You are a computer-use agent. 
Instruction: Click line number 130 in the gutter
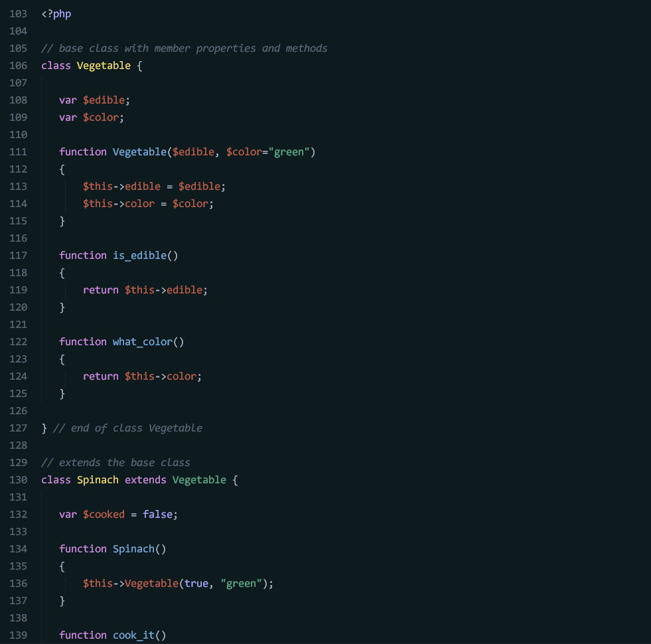(18, 479)
